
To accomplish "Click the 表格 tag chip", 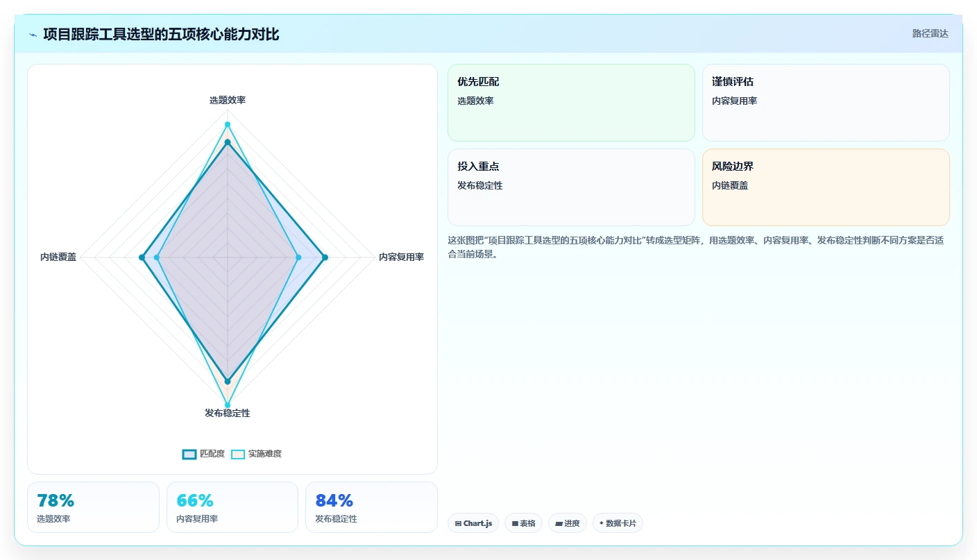I will (x=523, y=523).
